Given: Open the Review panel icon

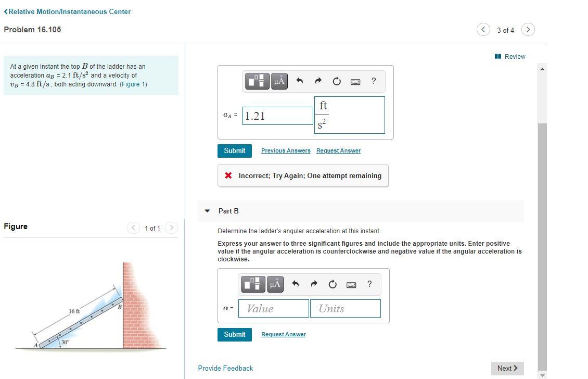Looking at the screenshot, I should 498,56.
